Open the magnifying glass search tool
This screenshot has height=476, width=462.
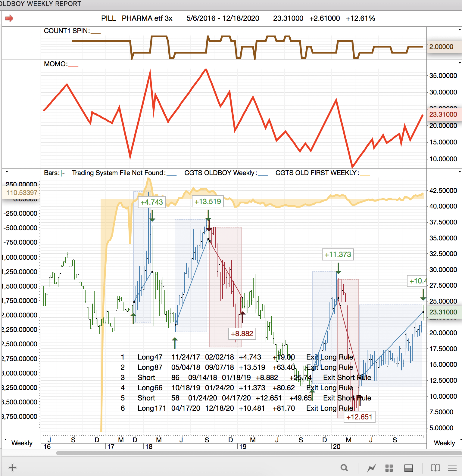(x=344, y=468)
